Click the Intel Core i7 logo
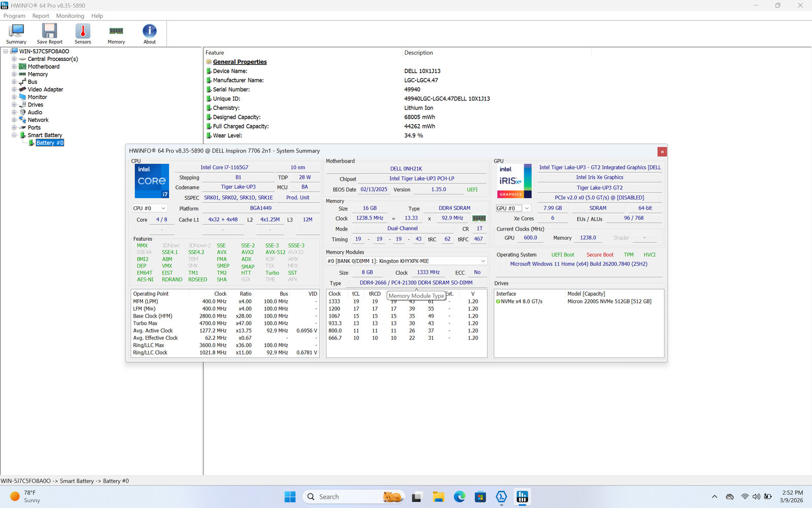This screenshot has width=812, height=508. click(152, 181)
